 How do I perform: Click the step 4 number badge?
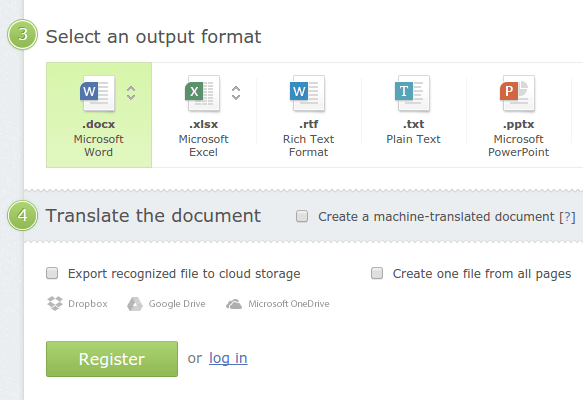22,216
